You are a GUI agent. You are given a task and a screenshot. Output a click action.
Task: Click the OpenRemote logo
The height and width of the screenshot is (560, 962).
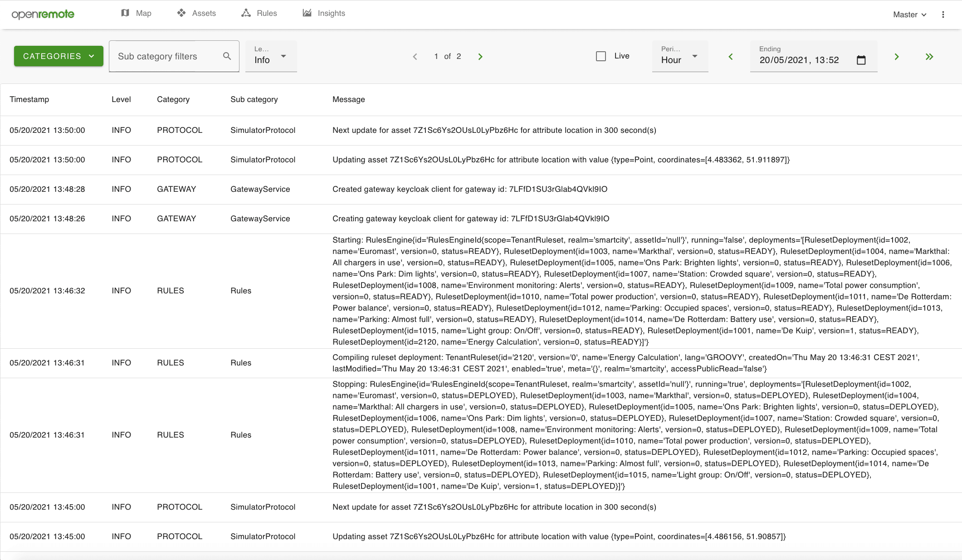click(43, 14)
